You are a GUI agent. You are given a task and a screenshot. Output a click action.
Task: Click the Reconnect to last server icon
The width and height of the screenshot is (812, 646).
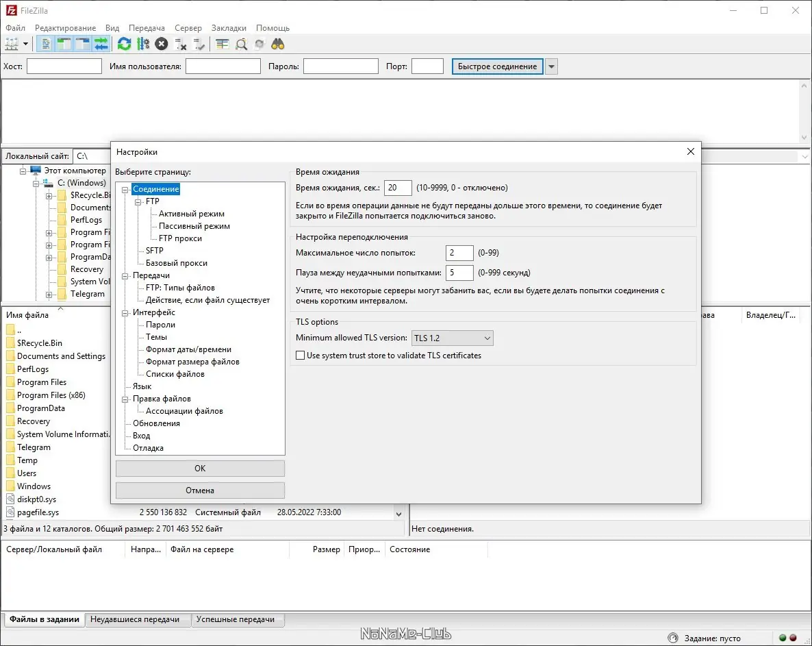pyautogui.click(x=199, y=44)
